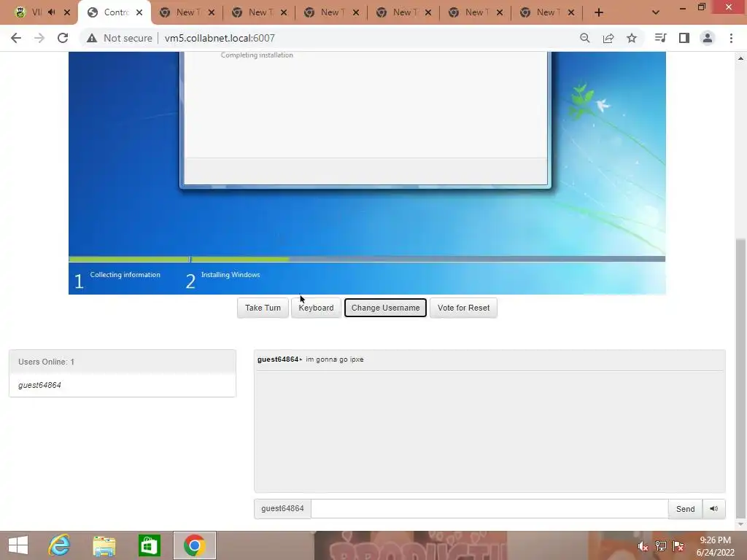Send the chat message

point(685,509)
